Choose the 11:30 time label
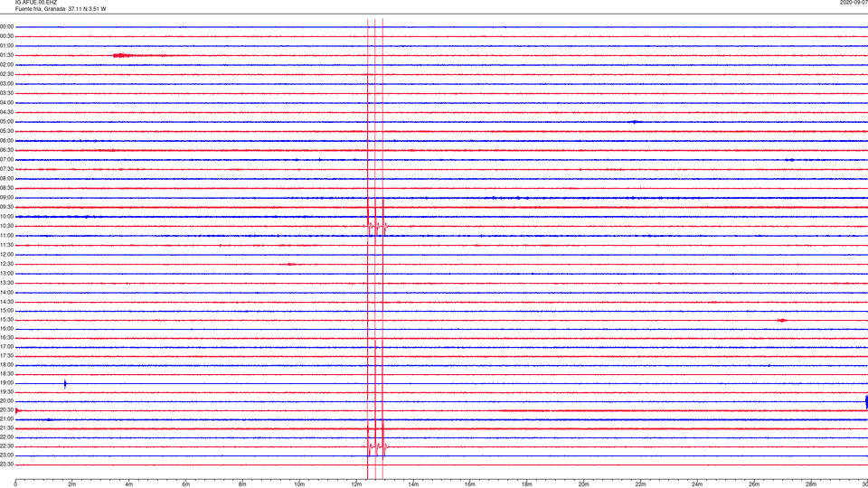The width and height of the screenshot is (868, 488). pyautogui.click(x=6, y=245)
